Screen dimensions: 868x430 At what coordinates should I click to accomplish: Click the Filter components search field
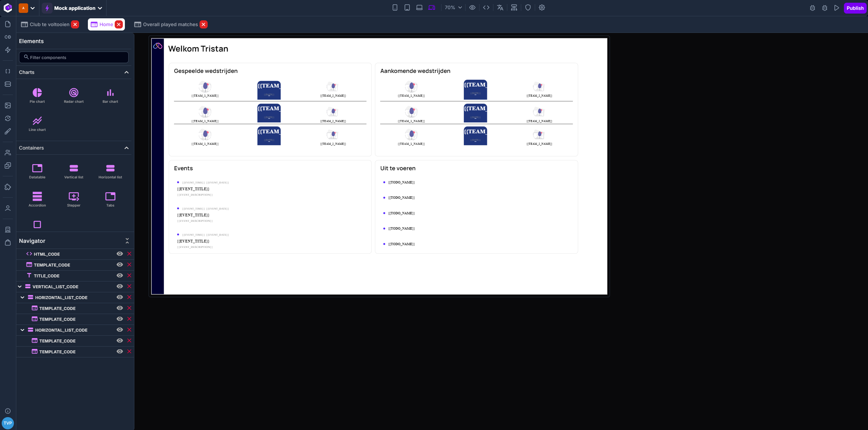click(x=74, y=57)
